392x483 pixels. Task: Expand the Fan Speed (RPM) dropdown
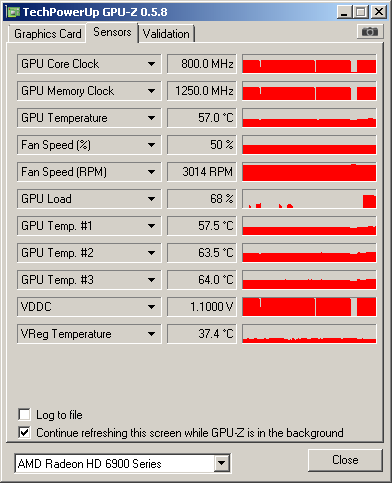[x=151, y=172]
